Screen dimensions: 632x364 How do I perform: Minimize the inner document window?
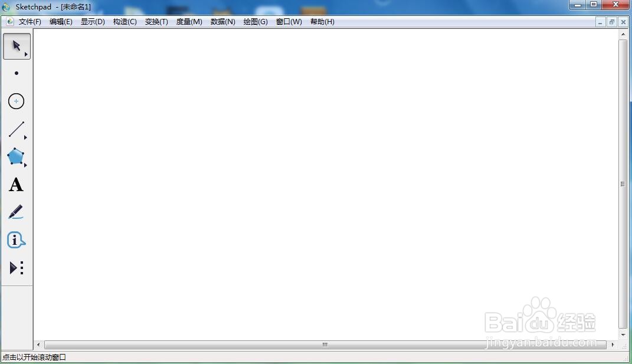tap(600, 22)
